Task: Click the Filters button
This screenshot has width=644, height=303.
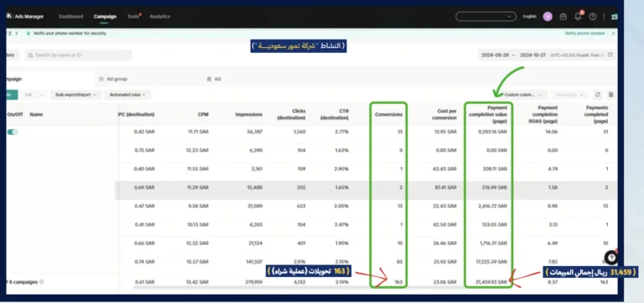Action: click(x=13, y=55)
